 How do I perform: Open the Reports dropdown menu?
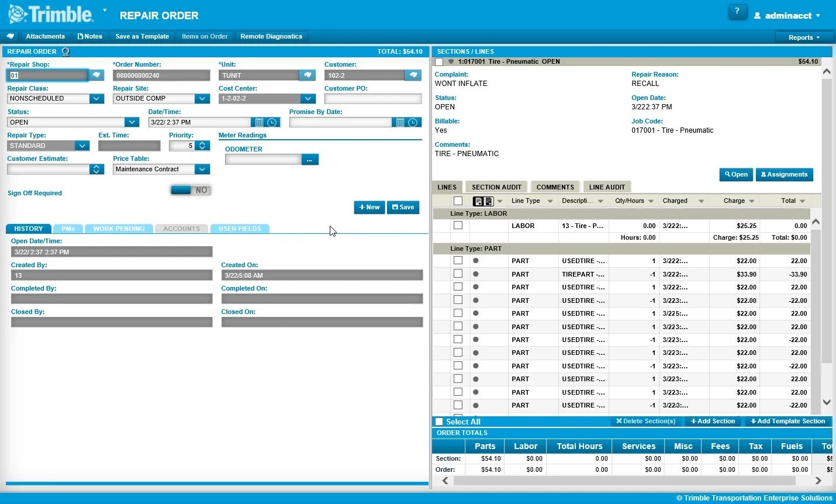click(804, 37)
